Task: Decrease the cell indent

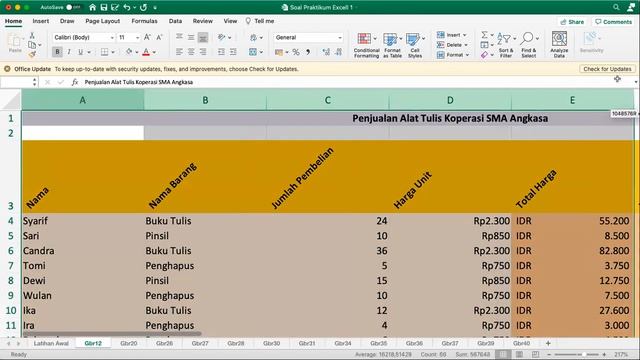Action: tap(221, 52)
